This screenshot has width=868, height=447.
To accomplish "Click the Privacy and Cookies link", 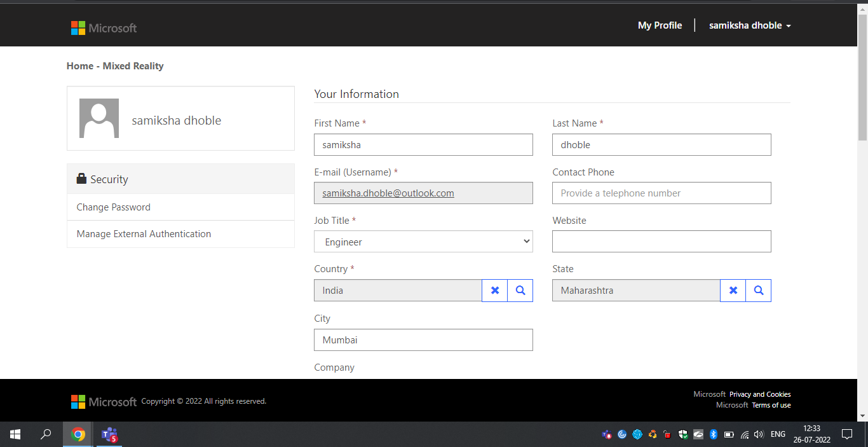I will pos(760,394).
